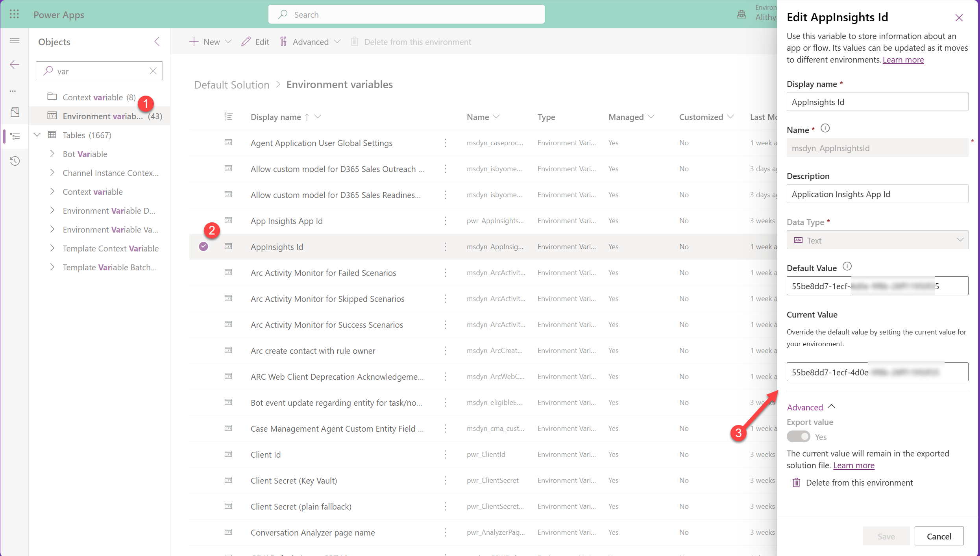980x556 pixels.
Task: Click Learn more link in panel description
Action: [903, 60]
